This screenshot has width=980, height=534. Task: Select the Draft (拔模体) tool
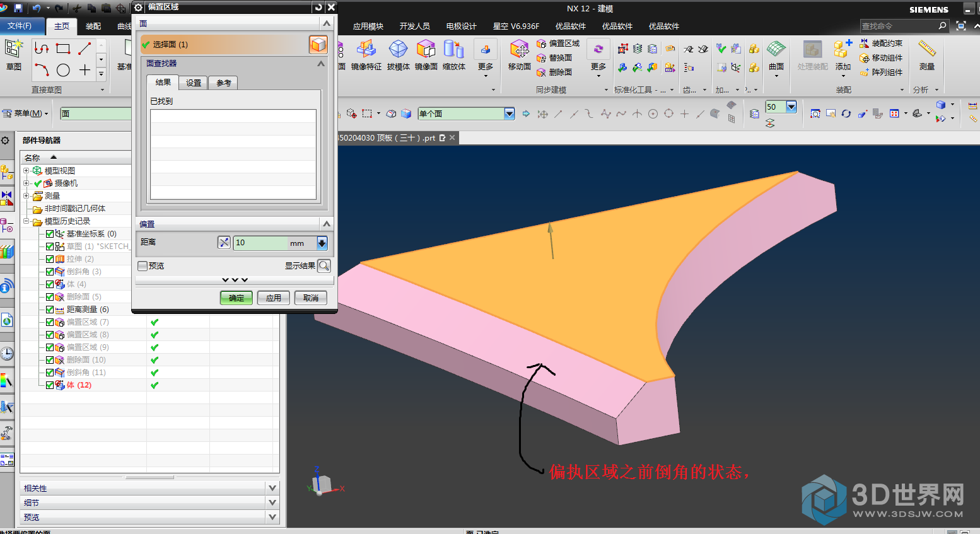pyautogui.click(x=399, y=55)
